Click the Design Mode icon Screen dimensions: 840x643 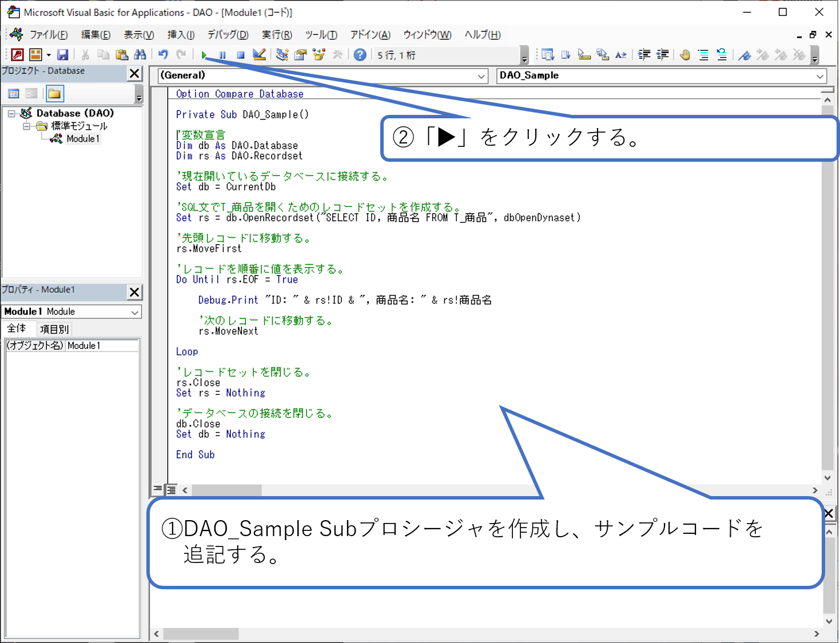(x=258, y=54)
